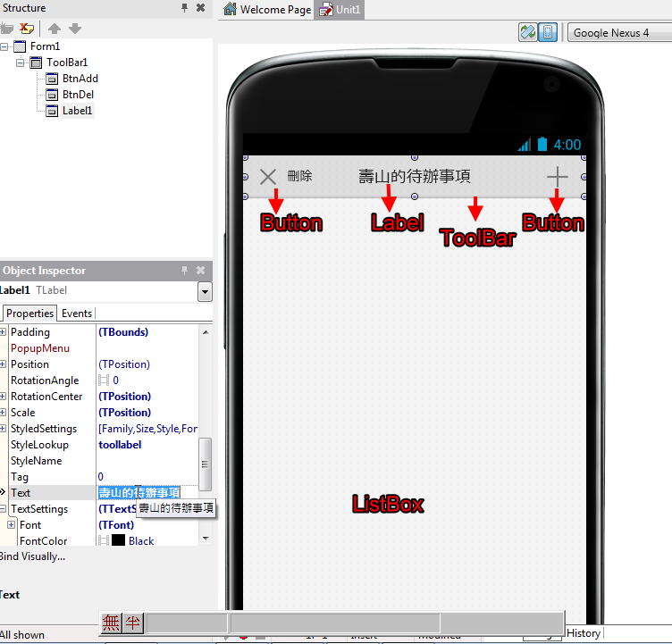
Task: Click the 刪除 text on the form
Action: (x=300, y=176)
